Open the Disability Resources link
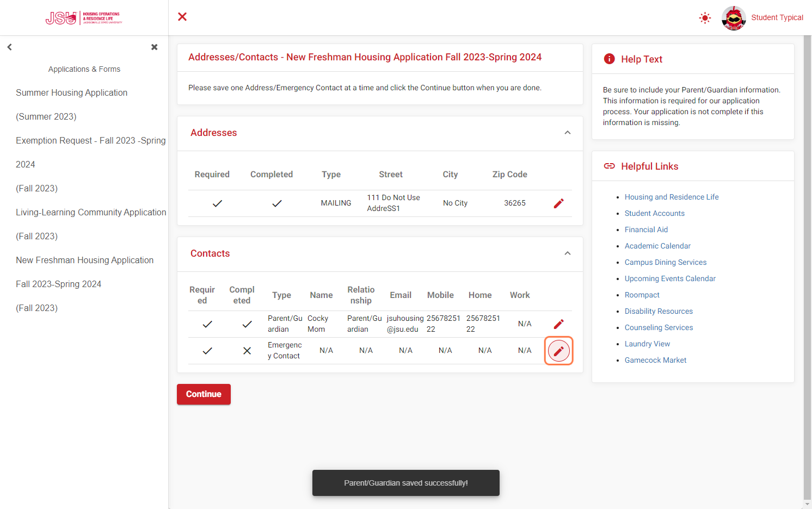Screen dimensions: 812x509 point(659,311)
